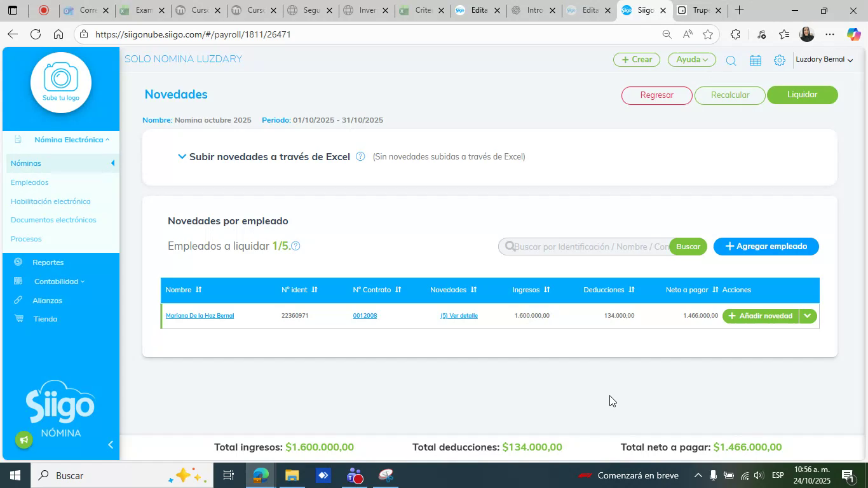Viewport: 868px width, 488px height.
Task: Switch to the Trup browser tab
Action: tap(700, 10)
